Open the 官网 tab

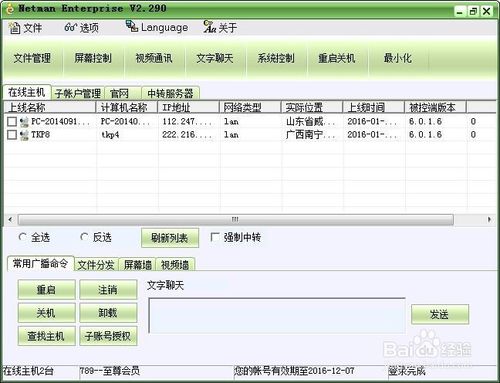click(123, 93)
